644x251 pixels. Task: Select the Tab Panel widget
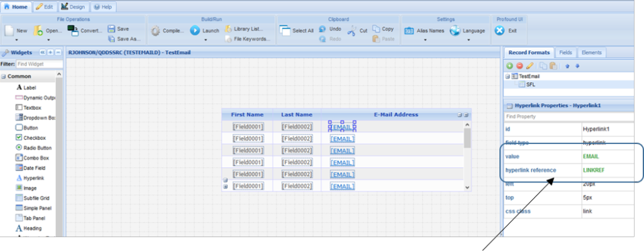click(x=30, y=218)
